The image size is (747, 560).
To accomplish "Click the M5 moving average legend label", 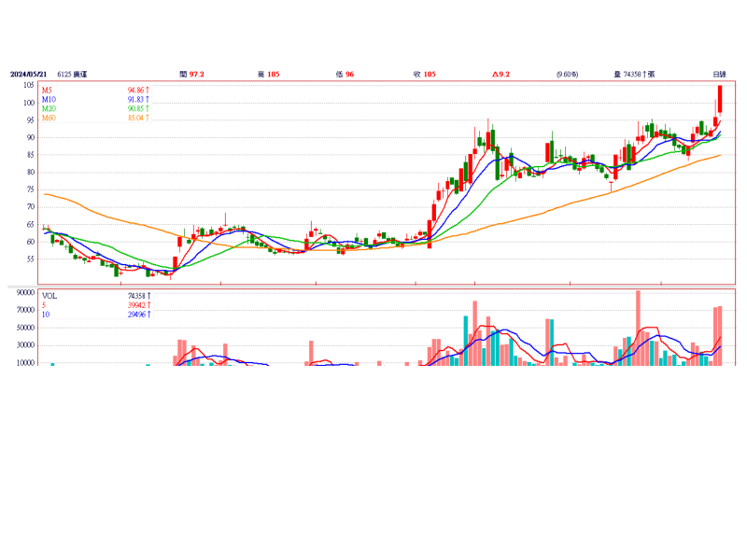I will (x=47, y=90).
